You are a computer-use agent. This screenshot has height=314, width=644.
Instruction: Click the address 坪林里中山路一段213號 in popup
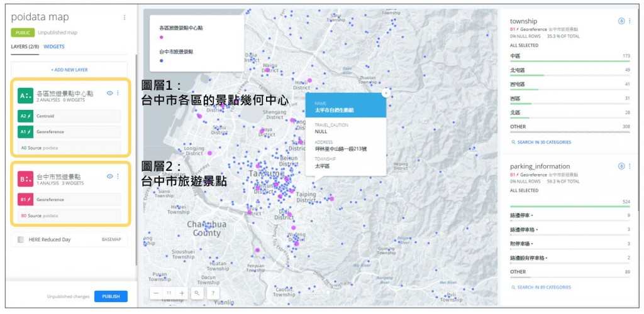tap(341, 149)
